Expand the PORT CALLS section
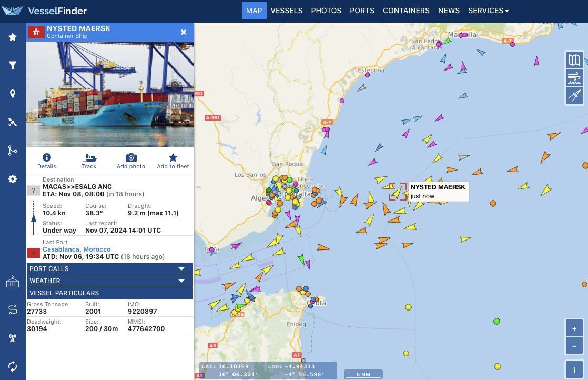Screen dimensions: 588x380 coord(110,268)
